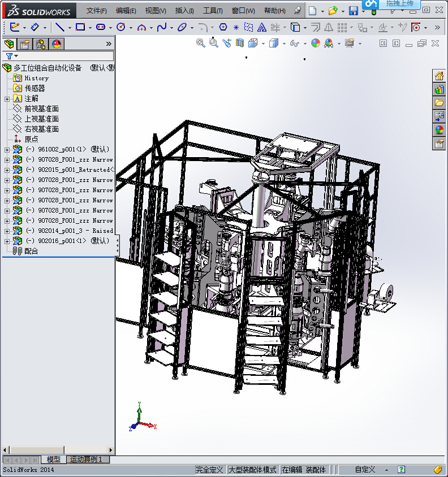This screenshot has height=477, width=448.
Task: Select the Convert Entities tool
Action: click(295, 27)
